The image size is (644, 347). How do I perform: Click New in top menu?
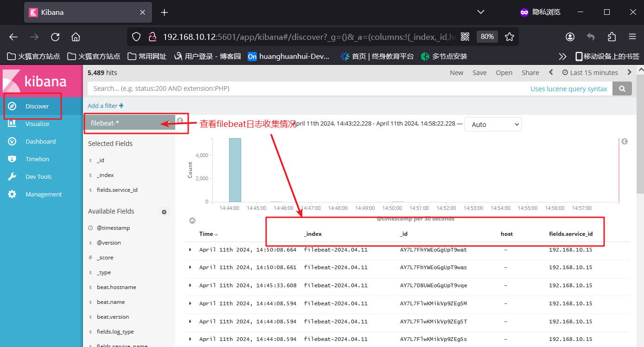(456, 72)
